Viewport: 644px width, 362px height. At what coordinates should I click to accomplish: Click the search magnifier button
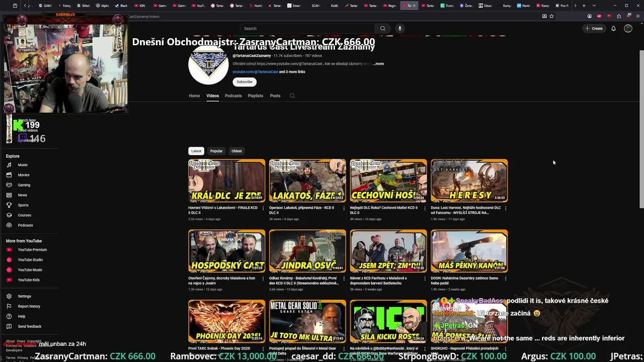382,29
